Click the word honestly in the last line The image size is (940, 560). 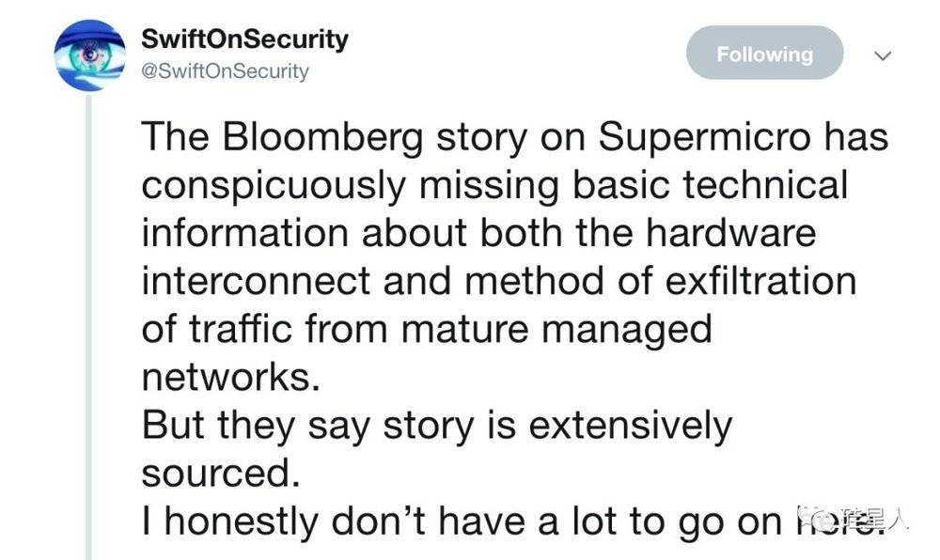[241, 522]
